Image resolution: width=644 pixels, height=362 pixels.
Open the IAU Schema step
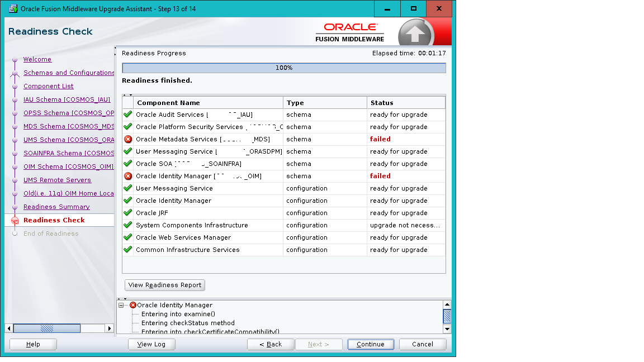[x=67, y=100]
